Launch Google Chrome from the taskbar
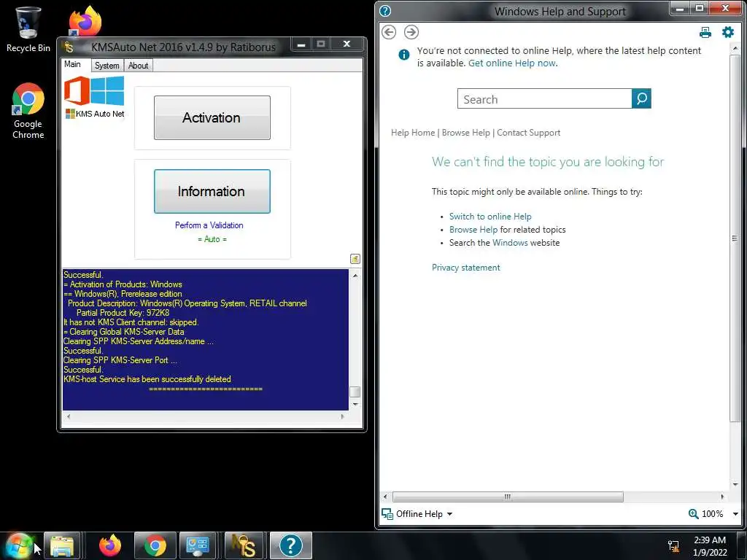Image resolution: width=747 pixels, height=560 pixels. pos(155,545)
